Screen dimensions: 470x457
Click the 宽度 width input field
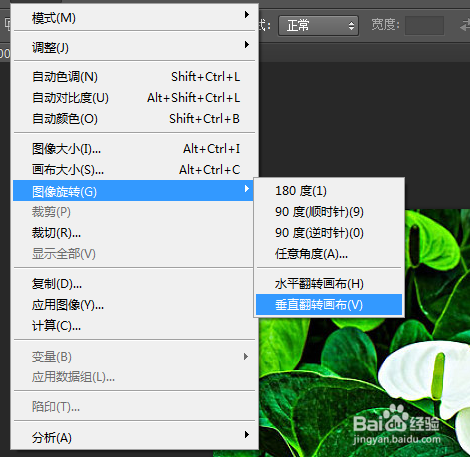point(424,26)
